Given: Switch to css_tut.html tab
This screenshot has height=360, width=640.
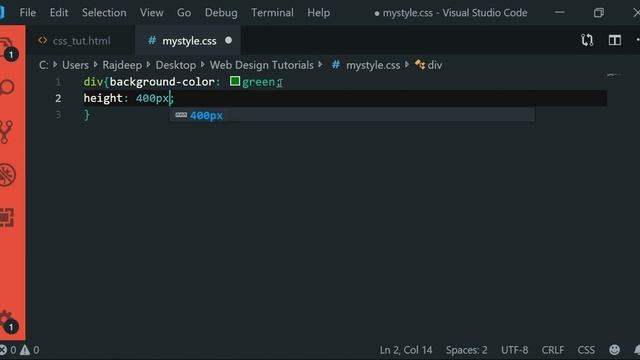Looking at the screenshot, I should (81, 41).
